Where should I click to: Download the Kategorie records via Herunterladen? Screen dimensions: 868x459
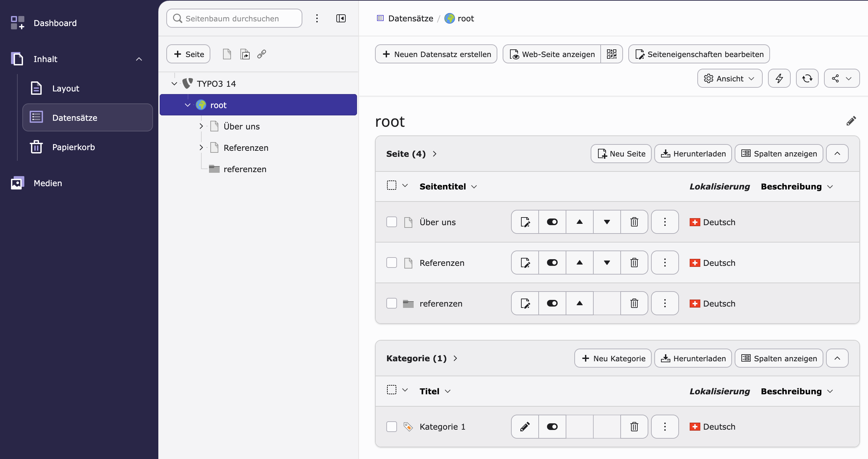693,358
